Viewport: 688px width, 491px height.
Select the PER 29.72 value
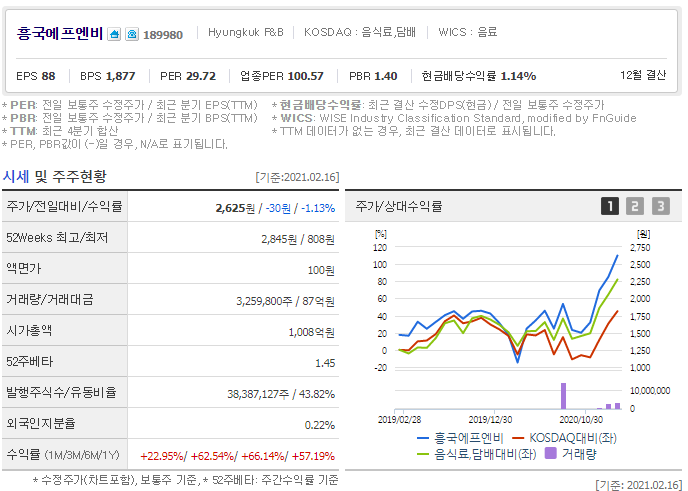pos(188,76)
